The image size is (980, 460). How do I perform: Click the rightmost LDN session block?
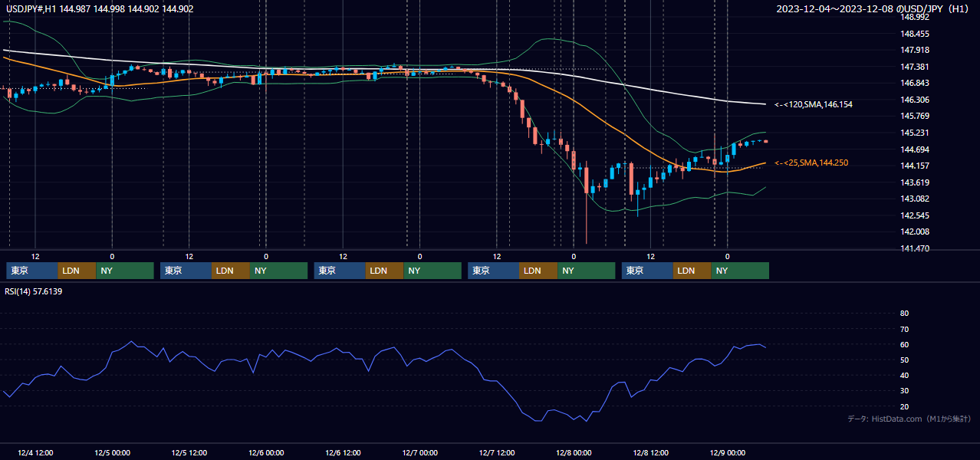pyautogui.click(x=692, y=271)
